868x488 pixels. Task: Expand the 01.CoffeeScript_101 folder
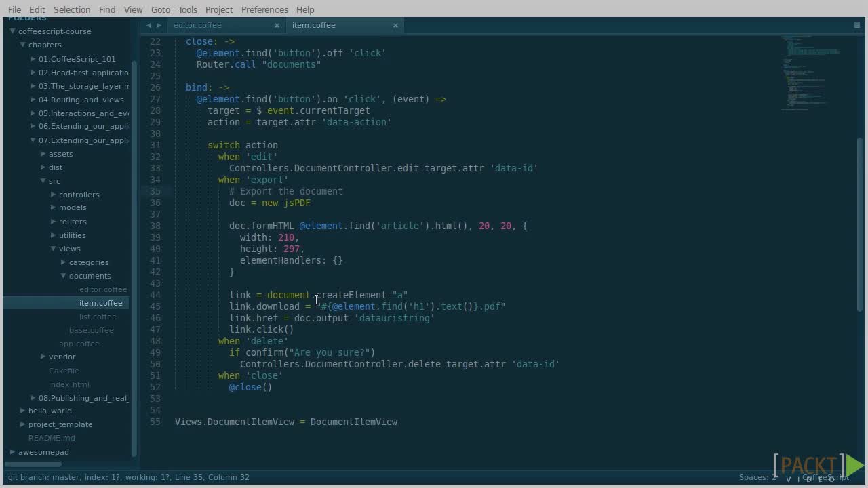[x=33, y=59]
